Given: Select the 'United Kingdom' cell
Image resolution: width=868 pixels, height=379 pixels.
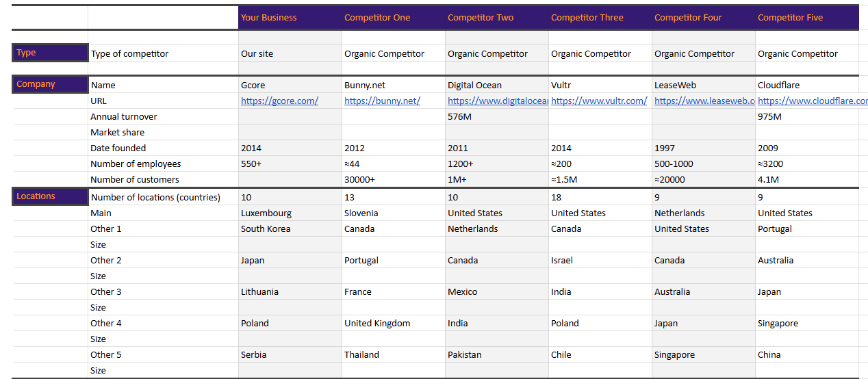Looking at the screenshot, I should click(394, 324).
